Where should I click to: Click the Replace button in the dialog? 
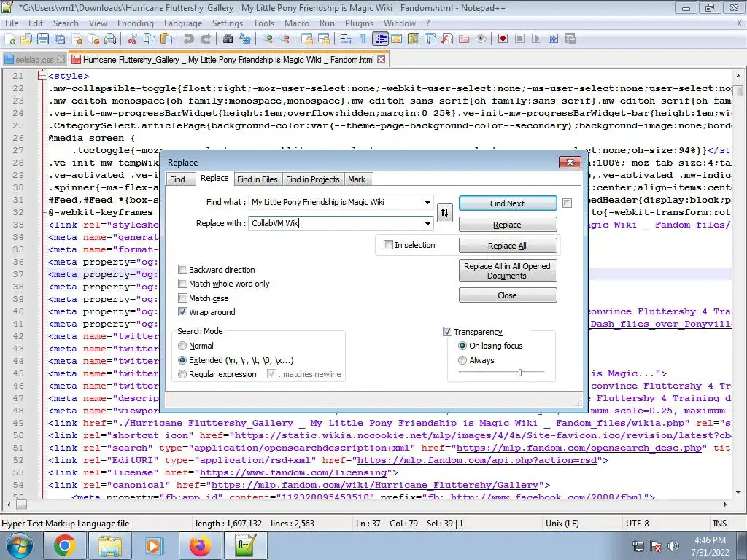[508, 225]
